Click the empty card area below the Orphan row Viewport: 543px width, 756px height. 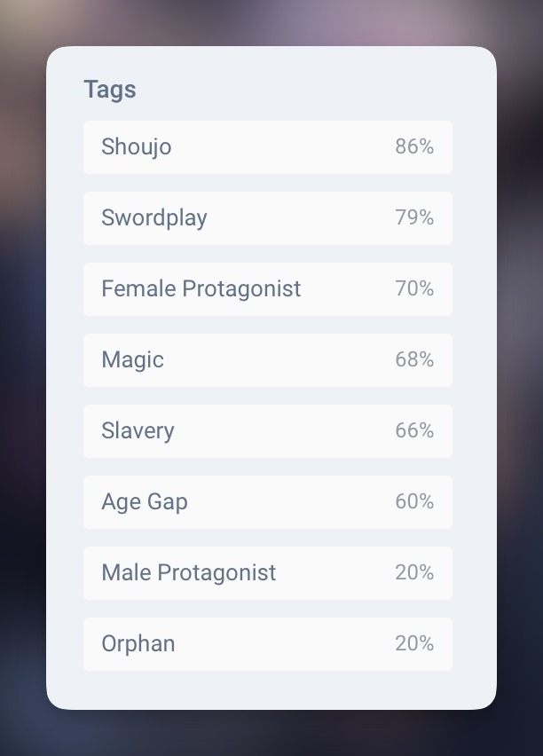tap(271, 689)
